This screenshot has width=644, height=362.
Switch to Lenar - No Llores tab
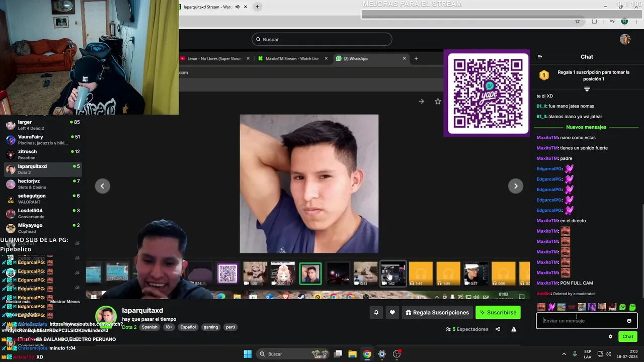tap(214, 59)
